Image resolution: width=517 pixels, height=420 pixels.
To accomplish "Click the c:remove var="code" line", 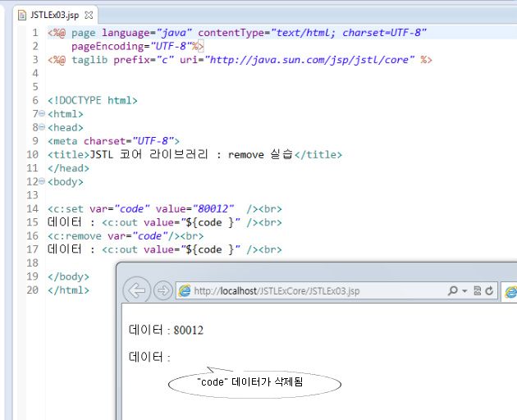I will (x=126, y=236).
